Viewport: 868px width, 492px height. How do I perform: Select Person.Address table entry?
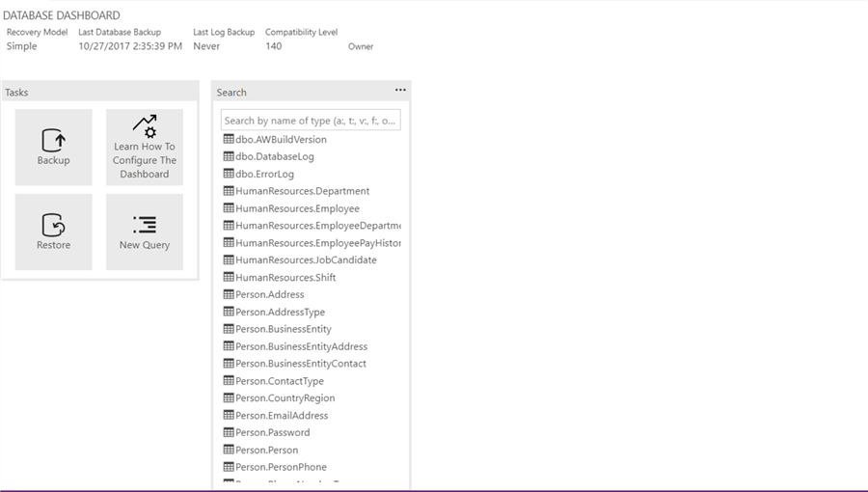[x=270, y=294]
